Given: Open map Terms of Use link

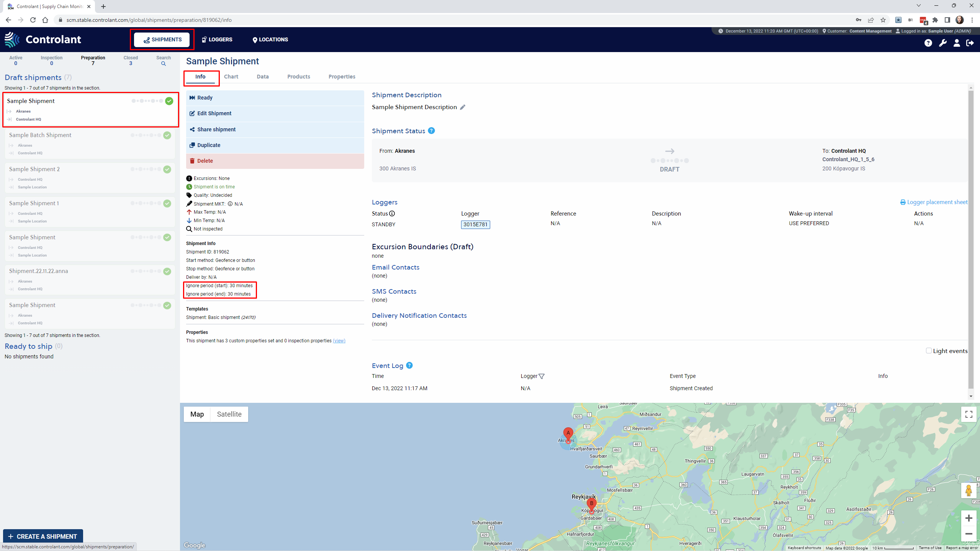Looking at the screenshot, I should (x=930, y=548).
